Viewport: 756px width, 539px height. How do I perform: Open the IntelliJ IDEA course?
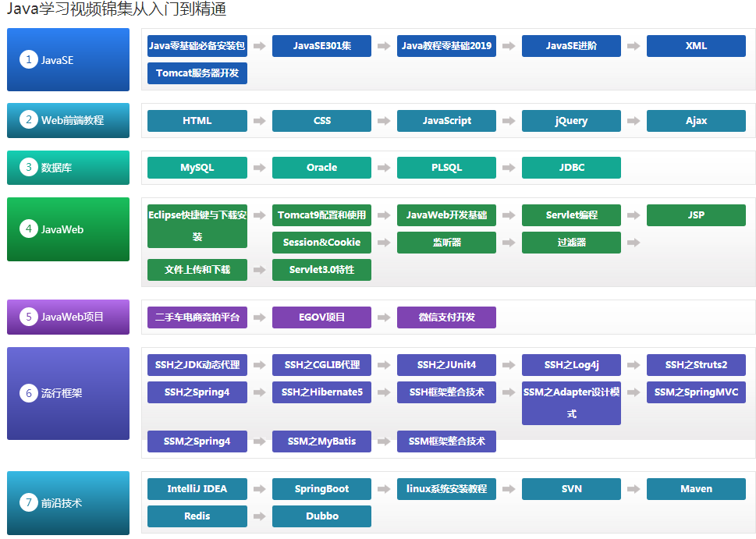point(197,489)
